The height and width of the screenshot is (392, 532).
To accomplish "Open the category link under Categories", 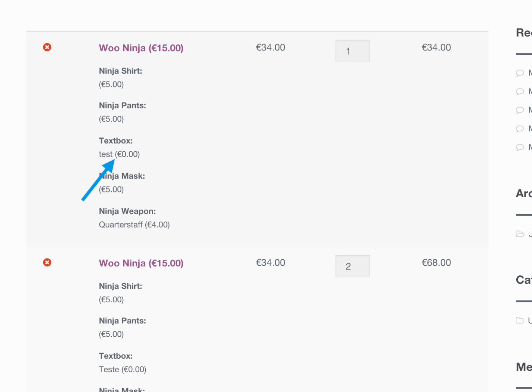I will coord(530,321).
